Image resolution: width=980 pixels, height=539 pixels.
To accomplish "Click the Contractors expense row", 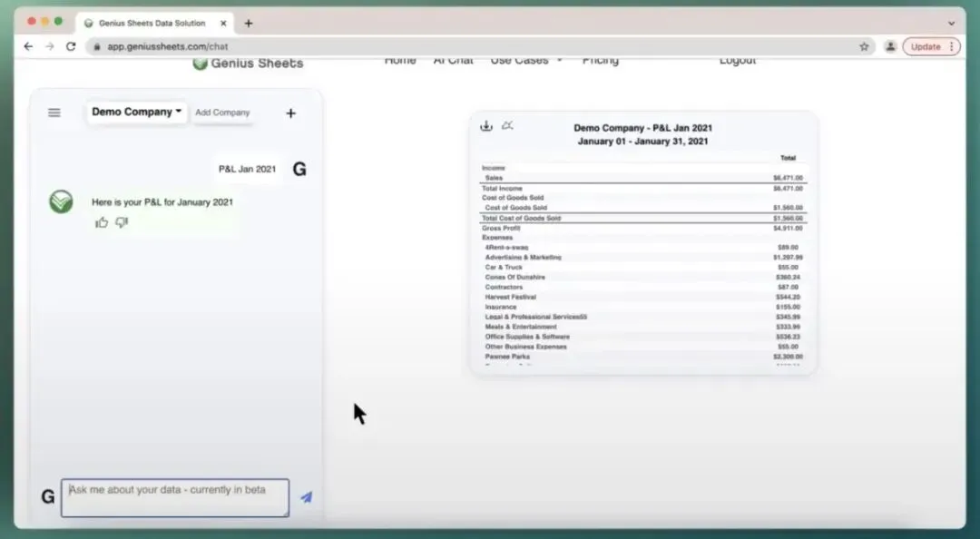I will [643, 287].
